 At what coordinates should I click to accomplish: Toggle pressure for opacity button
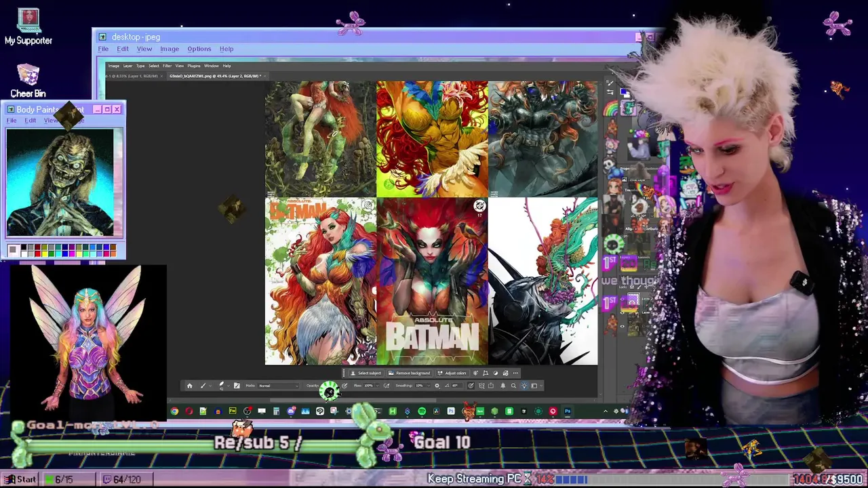[344, 386]
